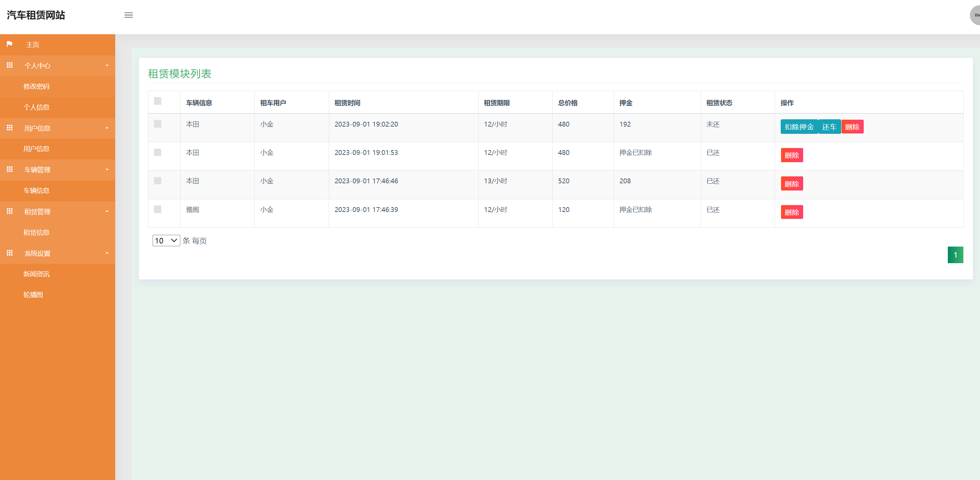Delete the rental from 19:02:20

[x=852, y=127]
